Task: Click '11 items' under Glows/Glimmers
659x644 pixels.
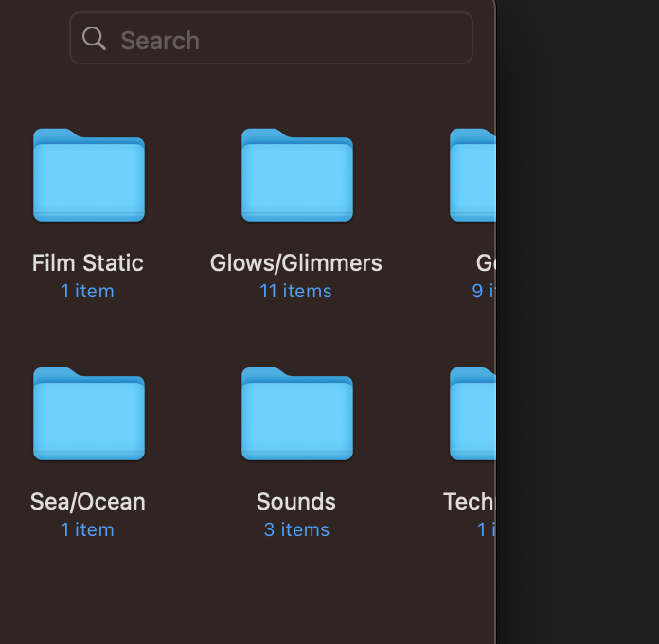Action: click(295, 291)
